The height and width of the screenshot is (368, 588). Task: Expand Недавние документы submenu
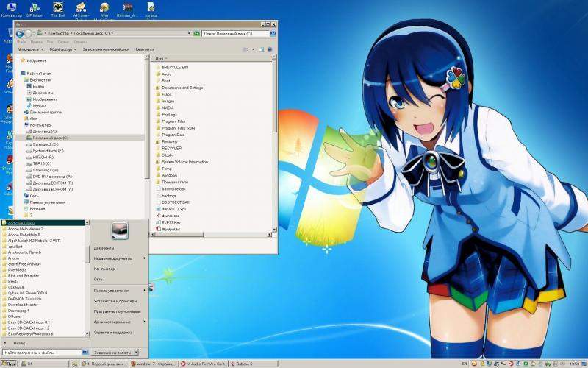point(119,258)
